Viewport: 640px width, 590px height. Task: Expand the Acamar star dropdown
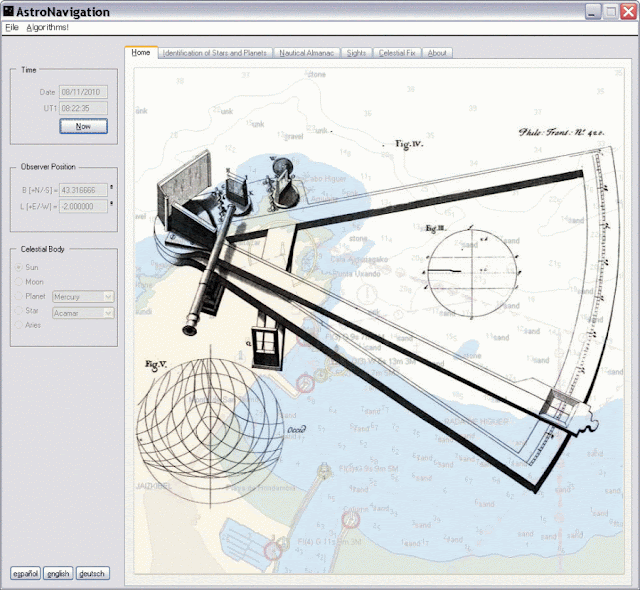[x=108, y=313]
